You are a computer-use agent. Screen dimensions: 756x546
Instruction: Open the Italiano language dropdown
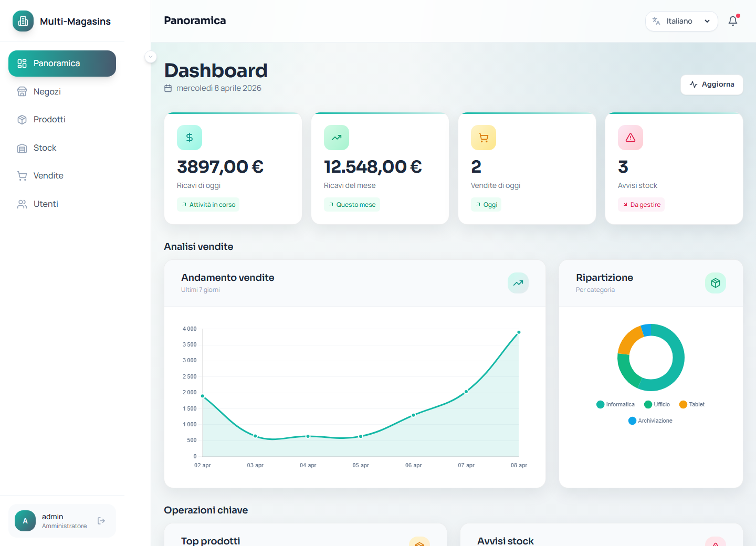click(680, 21)
